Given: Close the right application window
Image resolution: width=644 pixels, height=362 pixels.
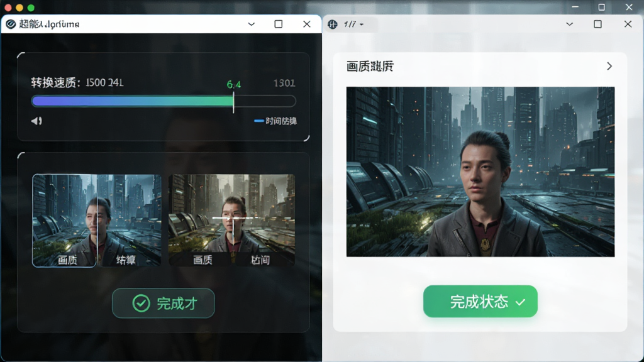Looking at the screenshot, I should click(628, 25).
